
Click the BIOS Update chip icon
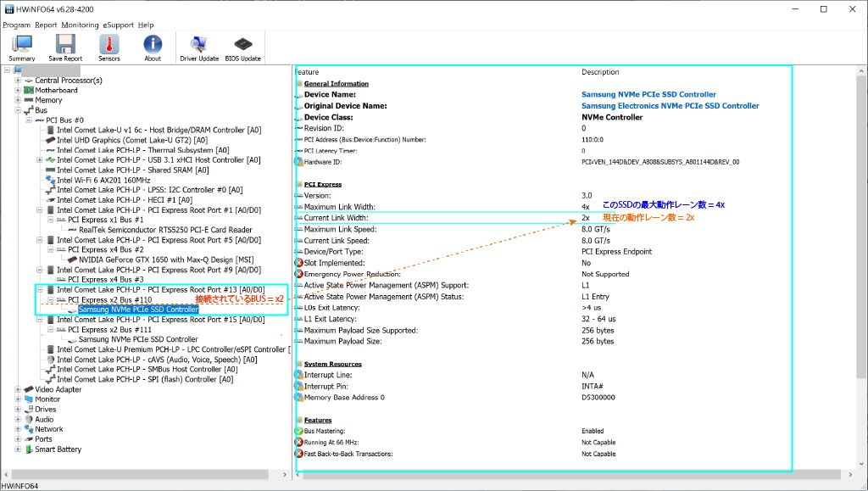(243, 47)
